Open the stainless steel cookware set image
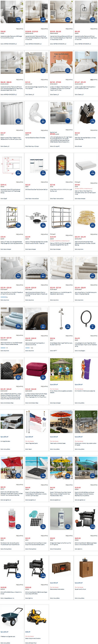This screenshot has height=644, width=98. coord(37,217)
